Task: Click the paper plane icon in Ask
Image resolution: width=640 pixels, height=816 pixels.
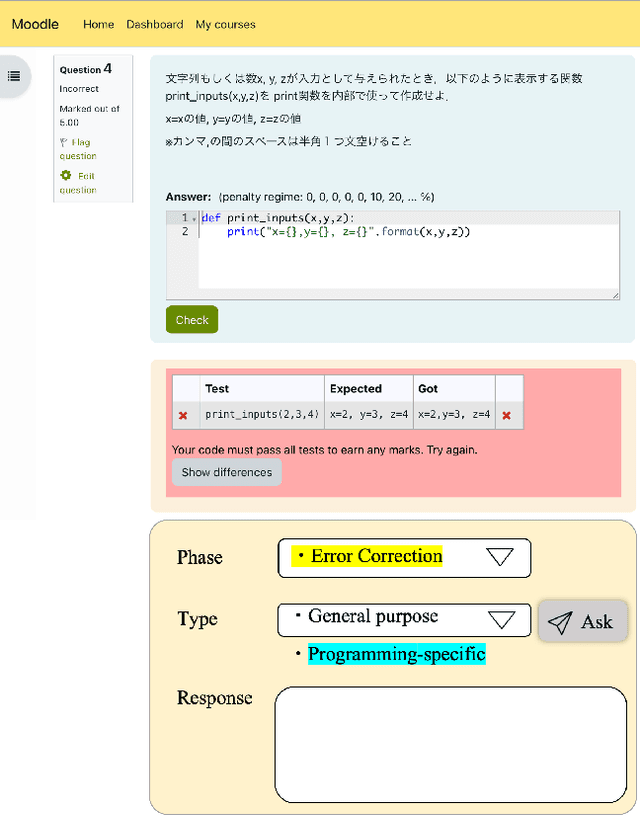Action: [x=560, y=622]
